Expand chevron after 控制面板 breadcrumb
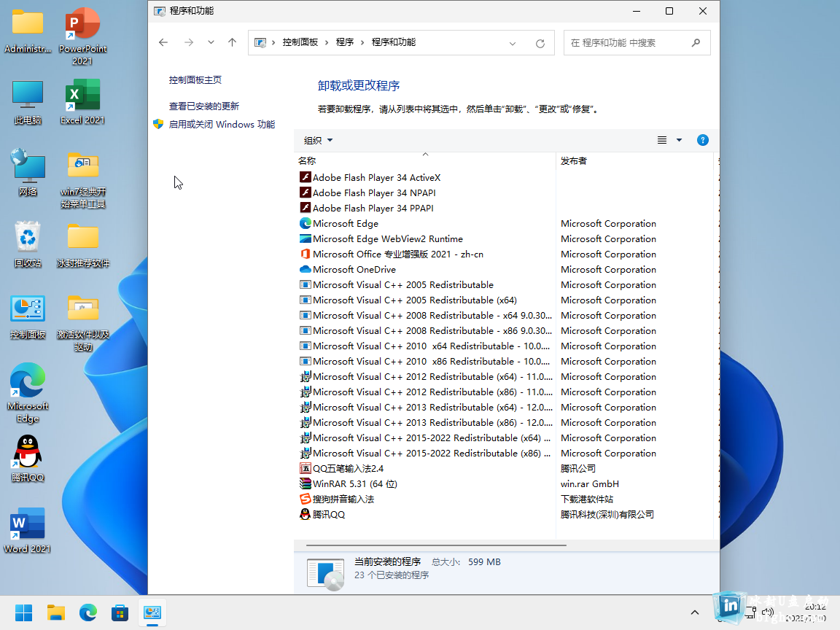Viewport: 840px width, 630px height. click(327, 43)
